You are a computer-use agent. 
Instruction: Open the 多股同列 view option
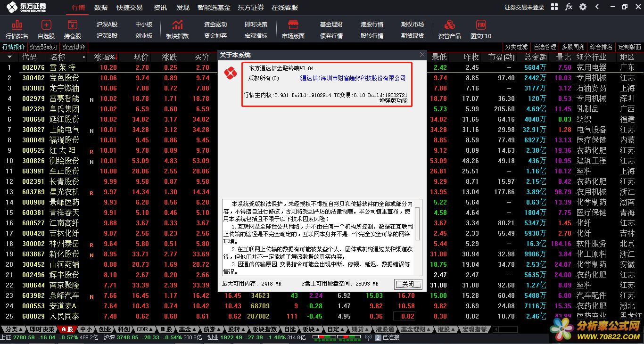(573, 47)
